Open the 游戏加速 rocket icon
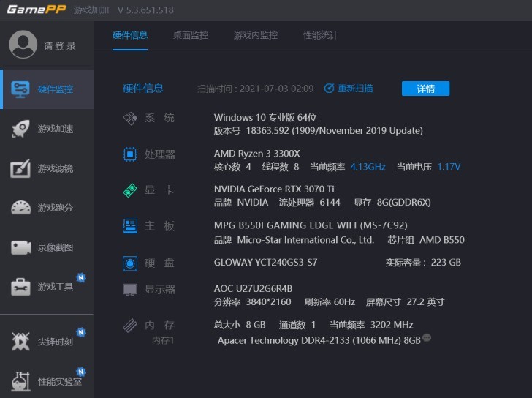Viewport: 532px width, 398px height. coord(20,129)
